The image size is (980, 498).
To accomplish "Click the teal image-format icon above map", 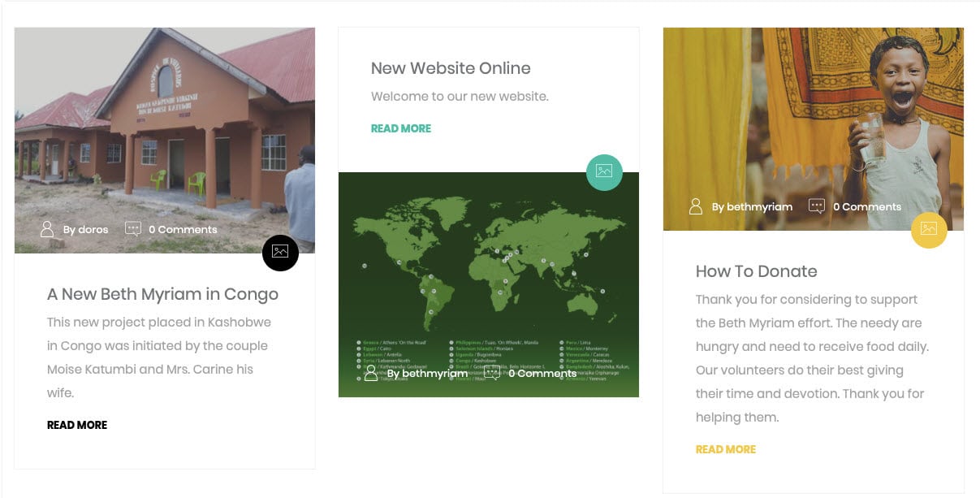I will pos(604,171).
